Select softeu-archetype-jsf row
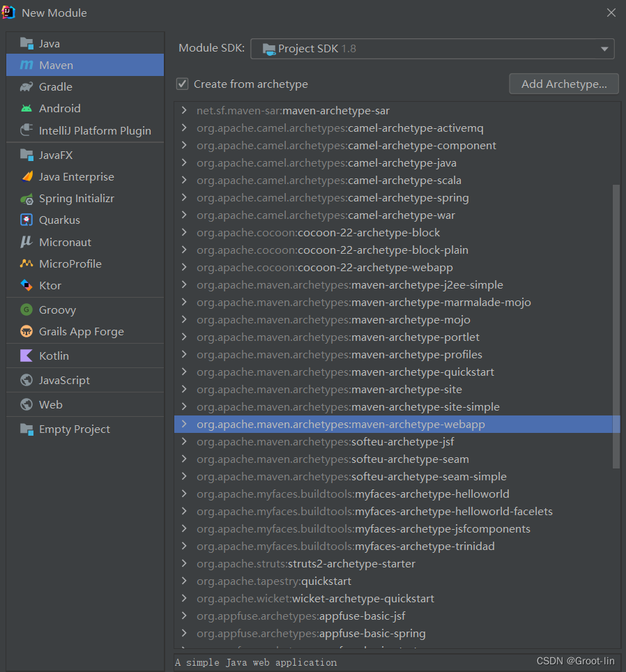The width and height of the screenshot is (626, 672). [x=397, y=442]
